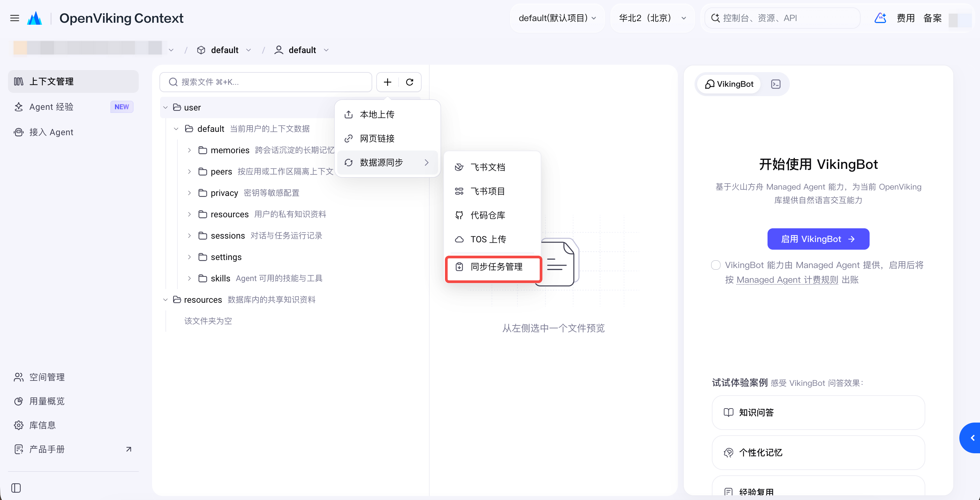Open the hamburger menu icon
This screenshot has height=500, width=980.
[x=14, y=18]
